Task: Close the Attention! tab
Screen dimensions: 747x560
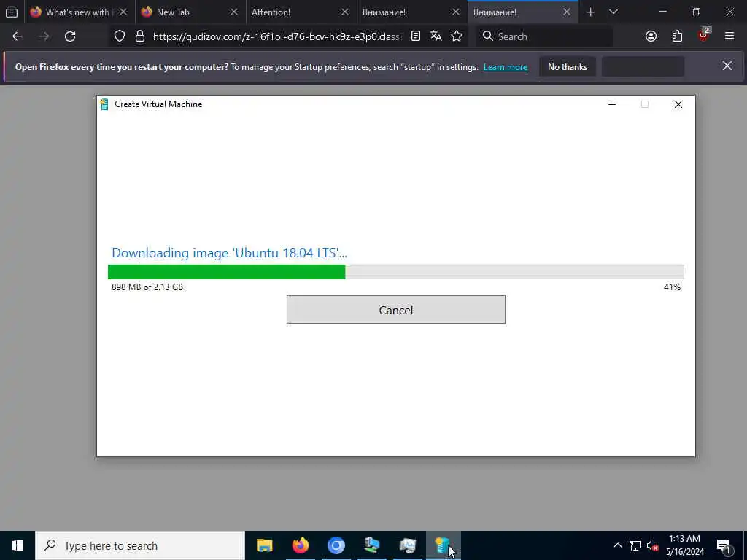Action: coord(345,12)
